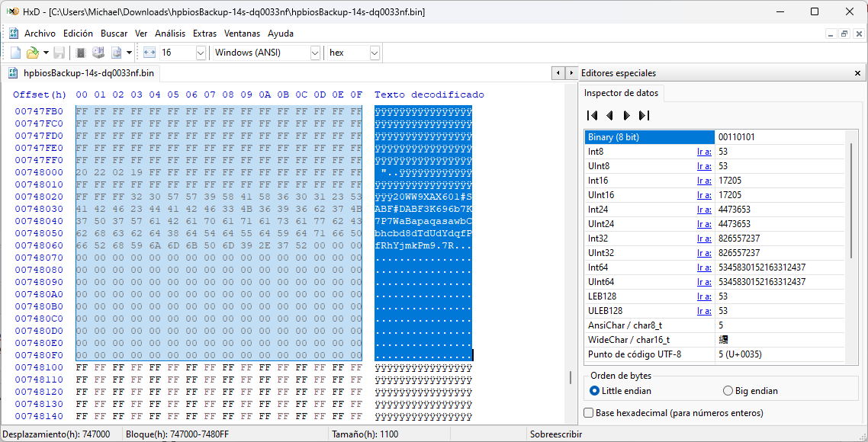
Task: Enable Base hexadecimal checkbox for integers
Action: click(x=589, y=413)
